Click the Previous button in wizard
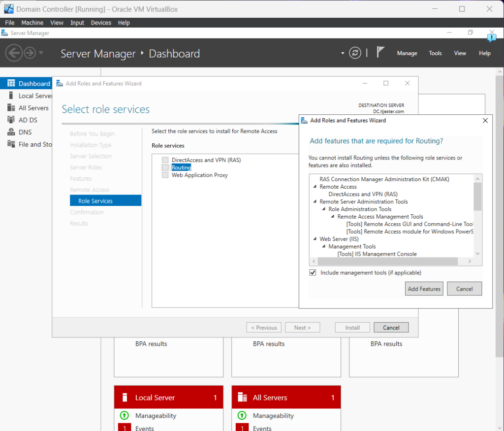Viewport: 504px width, 431px height. pyautogui.click(x=264, y=328)
